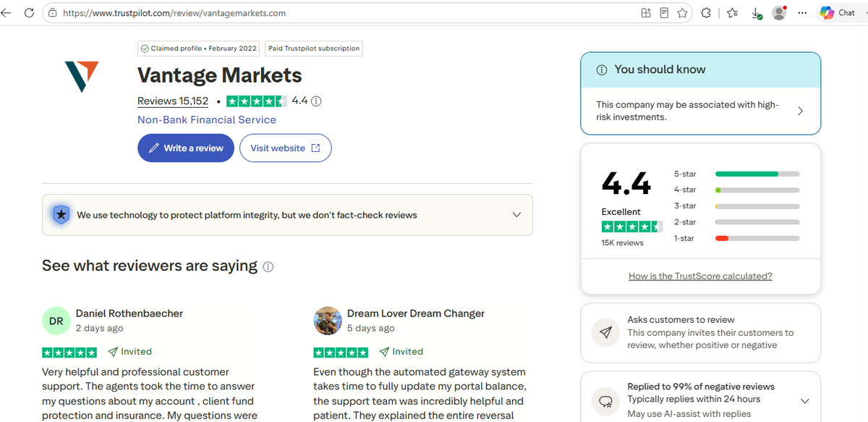Click the browser address bar URL
868x422 pixels.
[x=174, y=13]
